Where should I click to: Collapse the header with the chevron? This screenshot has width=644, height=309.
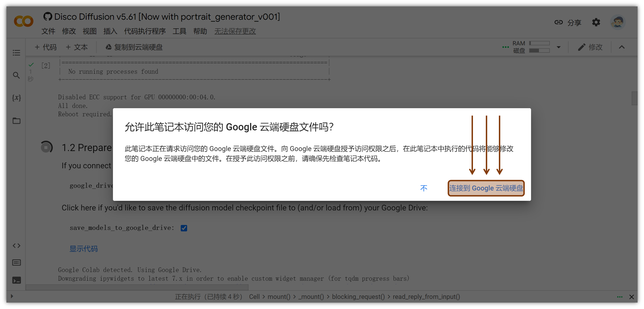point(622,47)
